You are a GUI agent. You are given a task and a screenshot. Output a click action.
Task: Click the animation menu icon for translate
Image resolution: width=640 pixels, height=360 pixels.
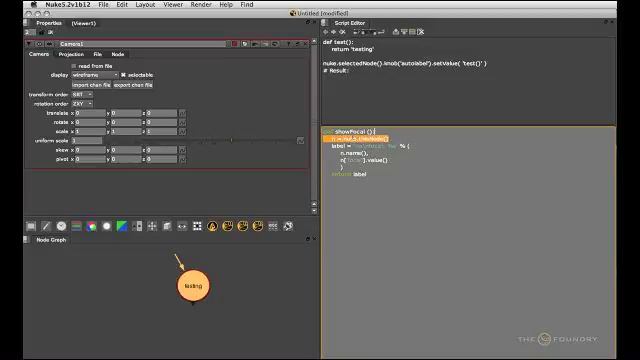182,113
